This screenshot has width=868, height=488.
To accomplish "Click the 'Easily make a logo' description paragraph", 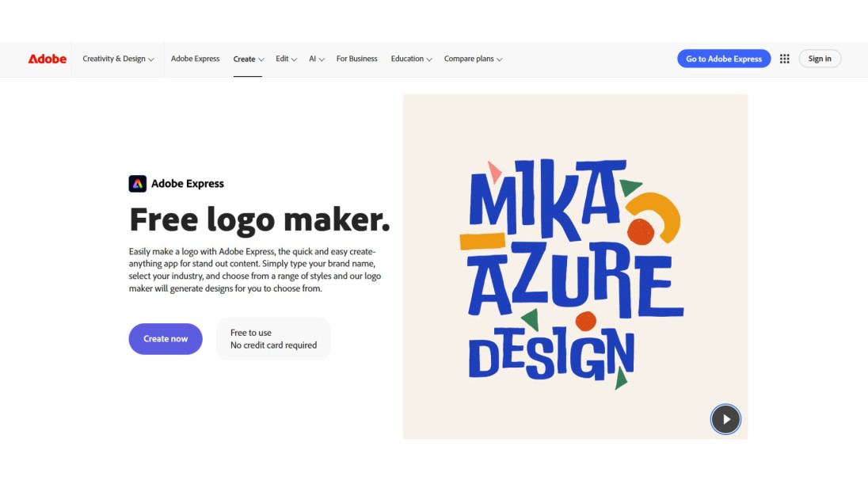I will pyautogui.click(x=255, y=270).
